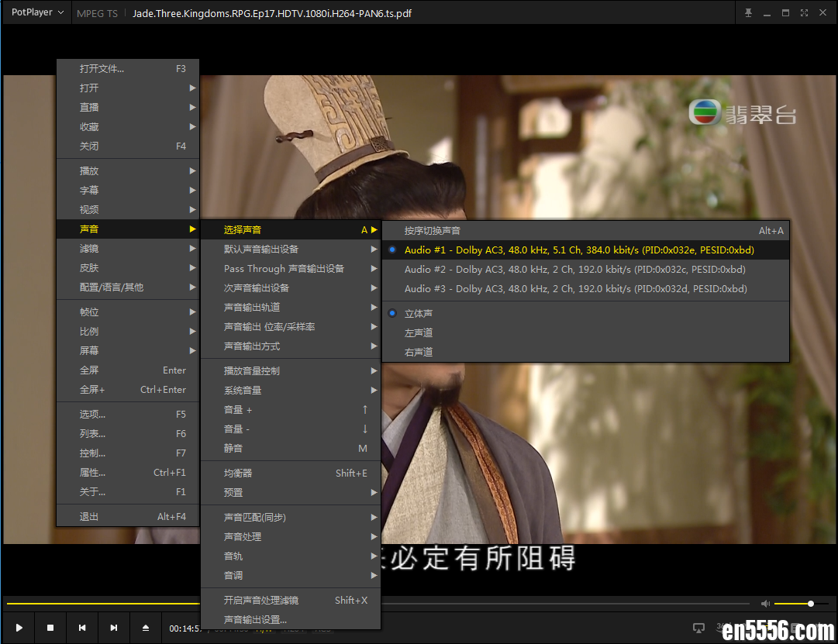Click the Play button
The width and height of the screenshot is (838, 644).
[19, 628]
